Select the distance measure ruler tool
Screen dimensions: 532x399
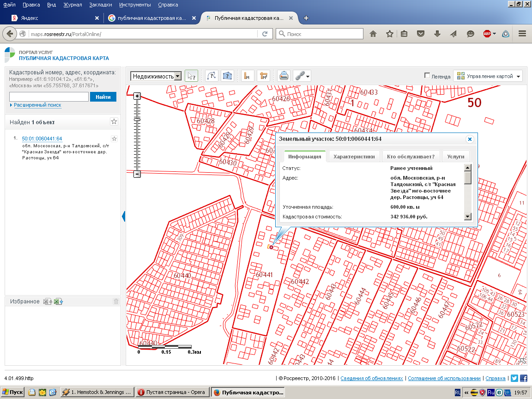tap(248, 76)
